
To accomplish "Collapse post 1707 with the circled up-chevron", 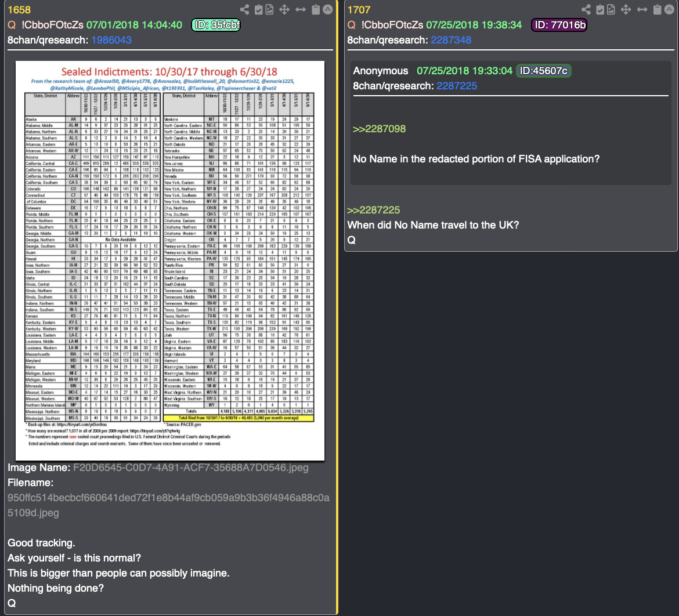I will pos(669,9).
